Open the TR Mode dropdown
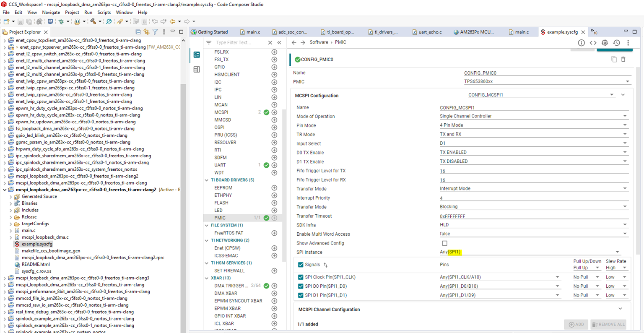 [534, 134]
